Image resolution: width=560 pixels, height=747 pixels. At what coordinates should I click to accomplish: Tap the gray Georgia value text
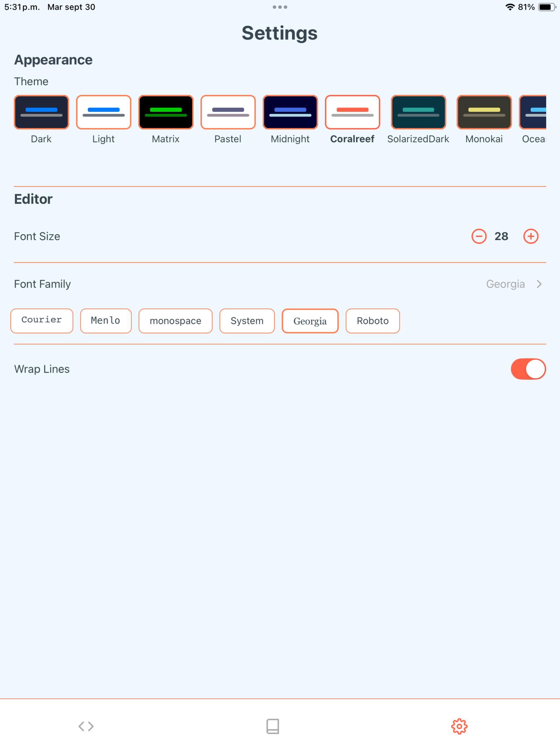click(505, 284)
